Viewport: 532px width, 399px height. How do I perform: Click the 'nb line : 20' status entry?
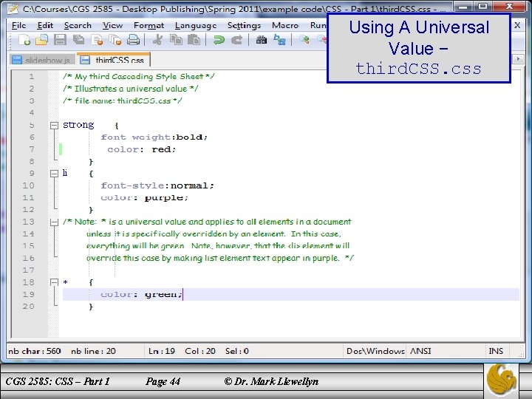[x=93, y=351]
